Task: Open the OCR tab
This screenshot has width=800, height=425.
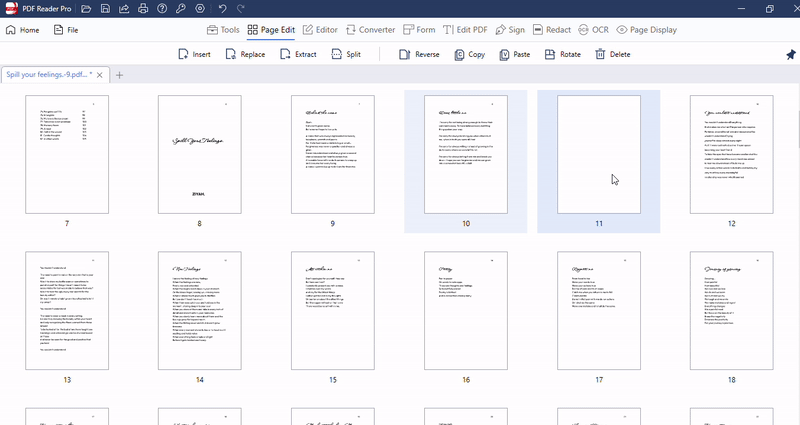Action: click(593, 30)
